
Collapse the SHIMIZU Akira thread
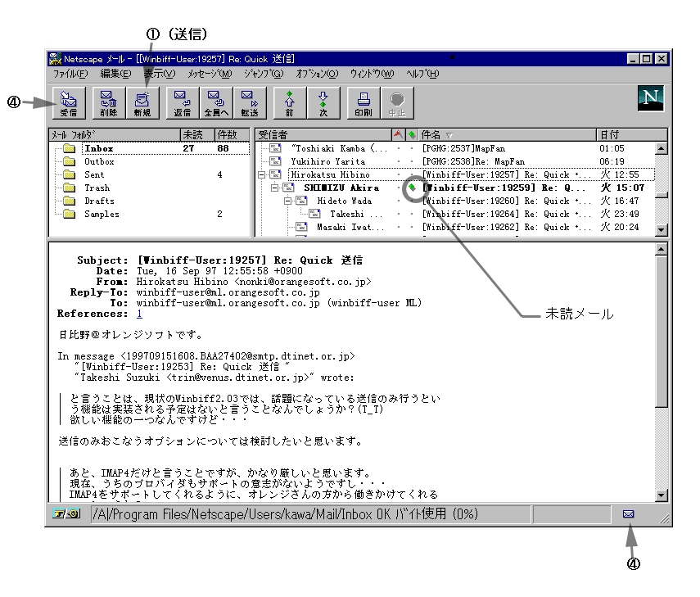(275, 188)
